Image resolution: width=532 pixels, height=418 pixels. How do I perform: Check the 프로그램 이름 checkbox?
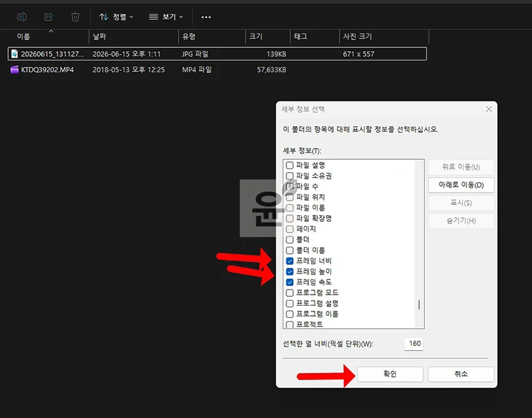click(290, 314)
